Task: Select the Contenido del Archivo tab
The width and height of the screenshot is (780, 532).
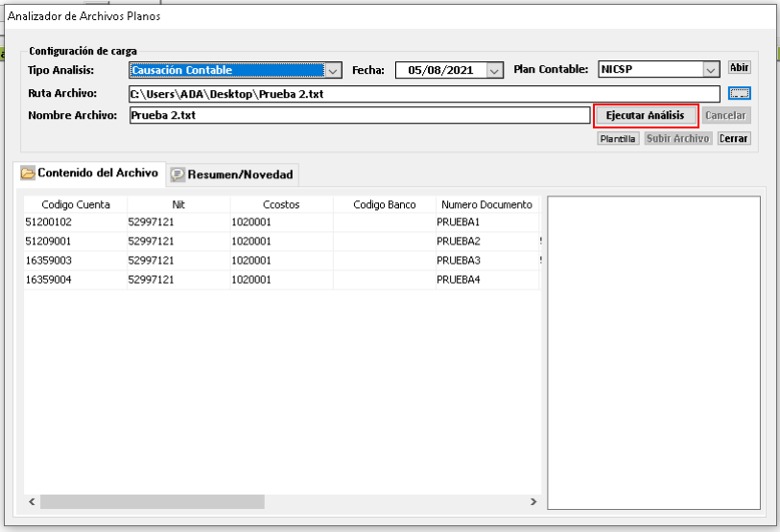Action: (96, 173)
